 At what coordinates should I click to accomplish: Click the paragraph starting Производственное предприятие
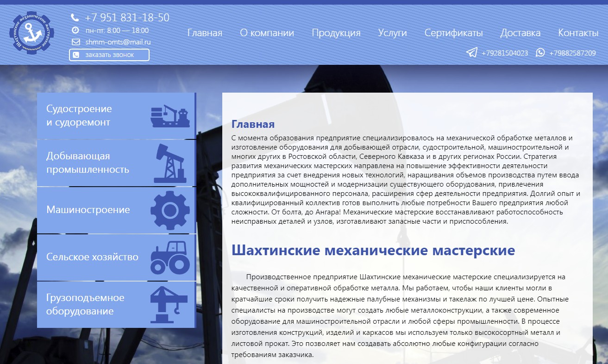401,316
